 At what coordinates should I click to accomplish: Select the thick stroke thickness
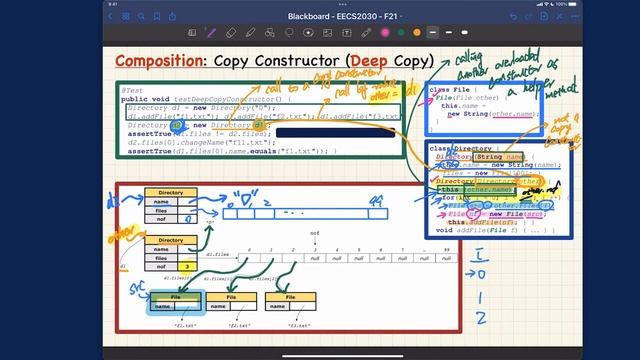pos(464,33)
